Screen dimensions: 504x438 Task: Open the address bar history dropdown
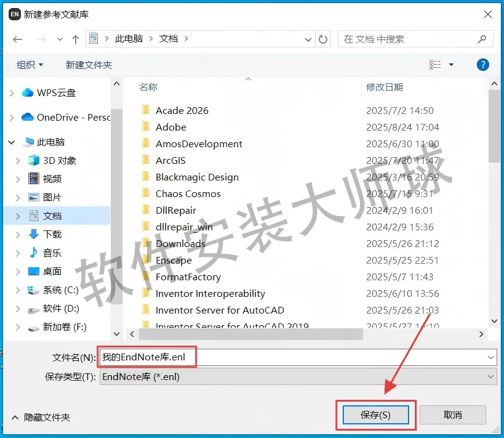308,39
